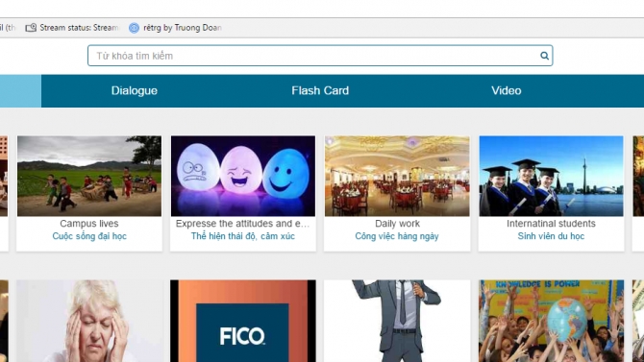The image size is (644, 362).
Task: Open the Campus lives thumbnail image
Action: (x=89, y=176)
